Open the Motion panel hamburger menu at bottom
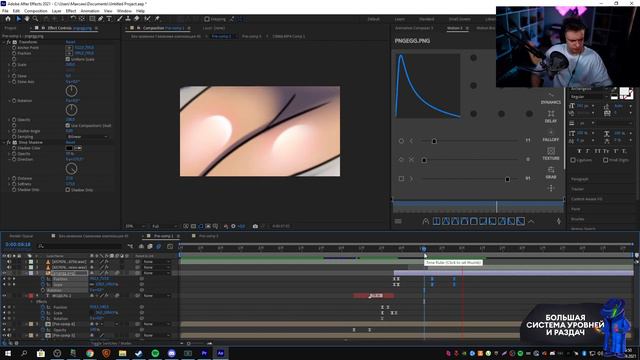The width and height of the screenshot is (640, 360). (398, 221)
